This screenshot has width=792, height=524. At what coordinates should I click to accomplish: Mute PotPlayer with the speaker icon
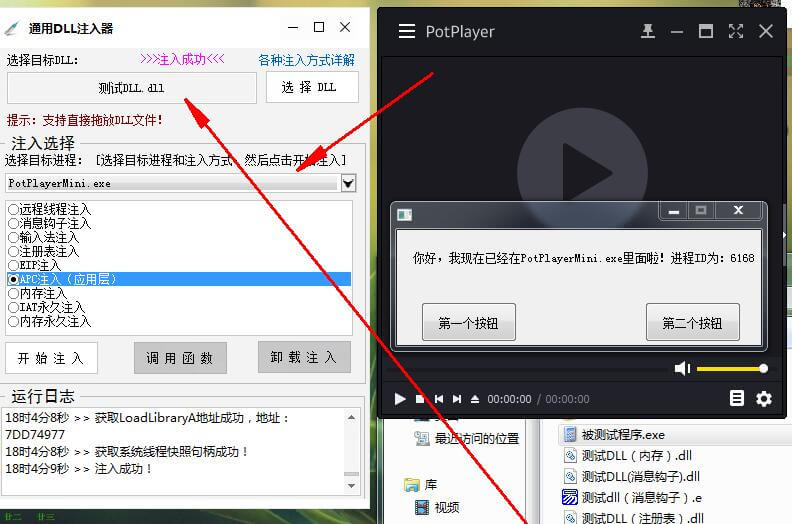682,368
